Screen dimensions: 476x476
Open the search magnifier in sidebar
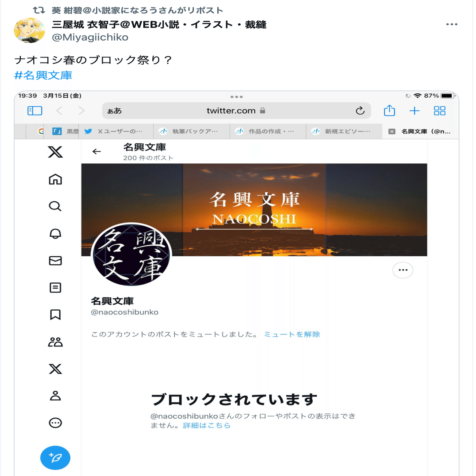[55, 206]
